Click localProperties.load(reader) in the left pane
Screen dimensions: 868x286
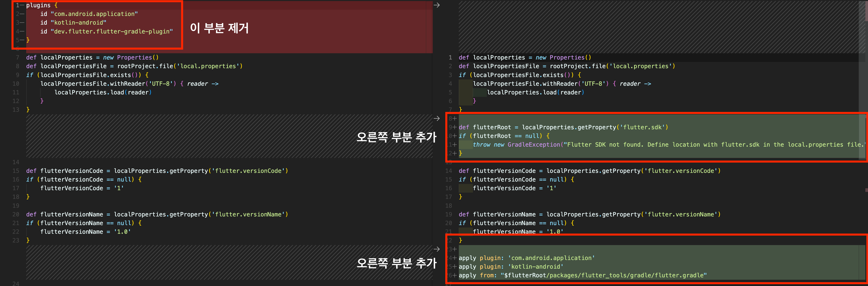click(x=103, y=92)
